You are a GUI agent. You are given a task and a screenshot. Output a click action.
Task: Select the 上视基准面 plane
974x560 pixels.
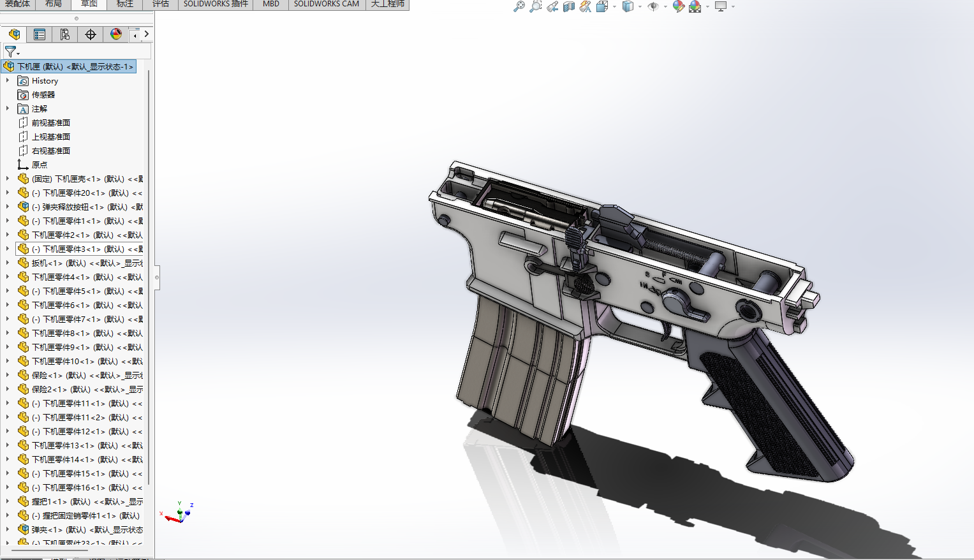[51, 136]
